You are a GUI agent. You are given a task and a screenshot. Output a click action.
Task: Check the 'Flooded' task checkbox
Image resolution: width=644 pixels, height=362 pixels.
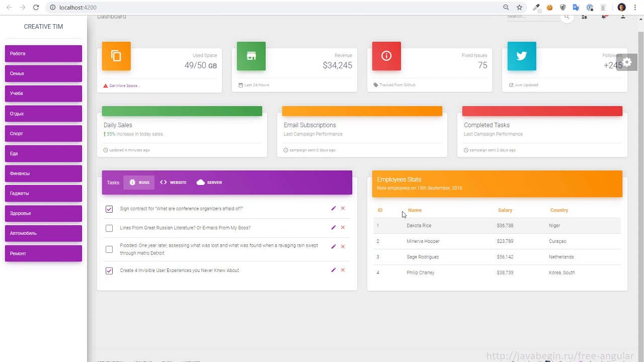109,249
